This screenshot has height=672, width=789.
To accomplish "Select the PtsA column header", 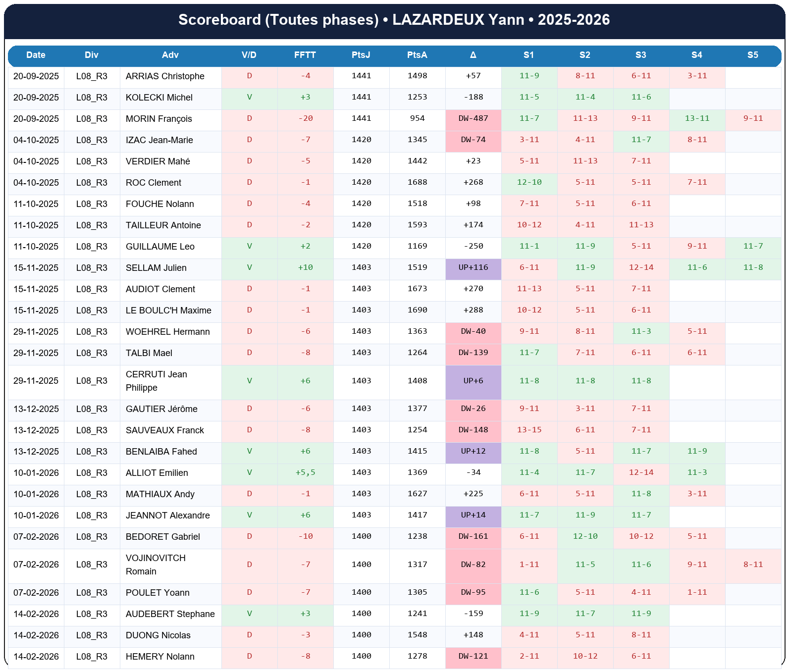I will pos(417,55).
